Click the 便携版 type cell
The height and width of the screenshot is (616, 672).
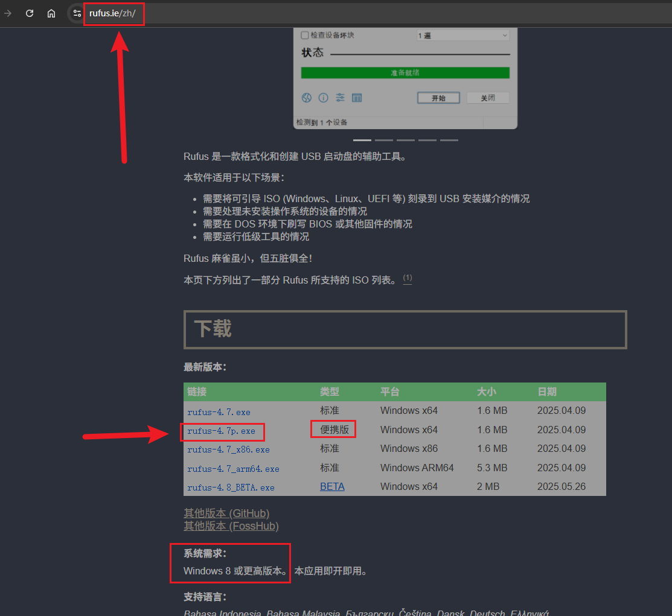[x=334, y=429]
